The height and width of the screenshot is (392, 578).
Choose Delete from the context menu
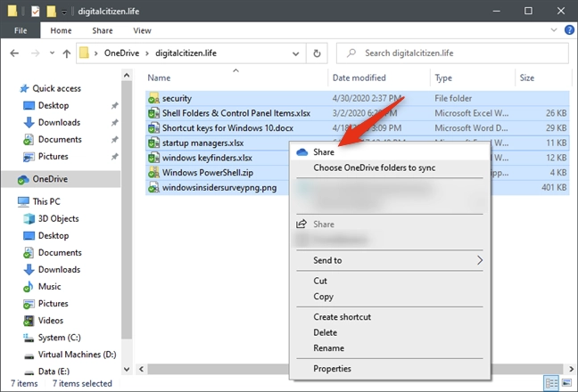coord(390,332)
